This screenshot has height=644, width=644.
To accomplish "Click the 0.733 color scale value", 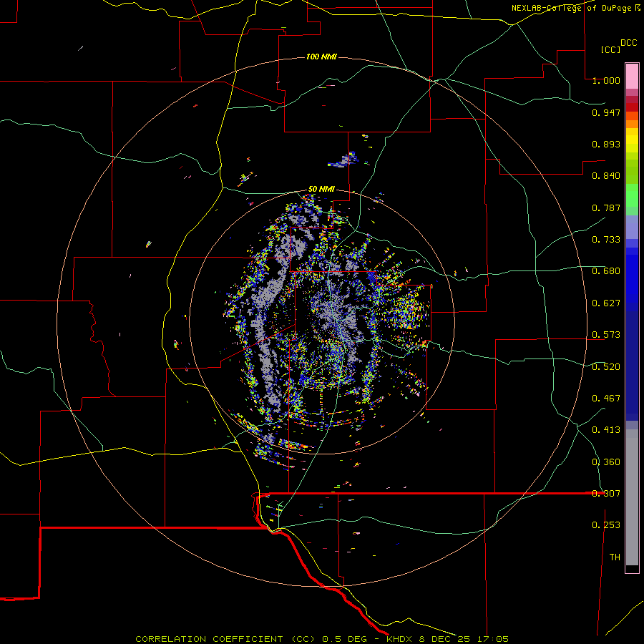I will (x=606, y=240).
